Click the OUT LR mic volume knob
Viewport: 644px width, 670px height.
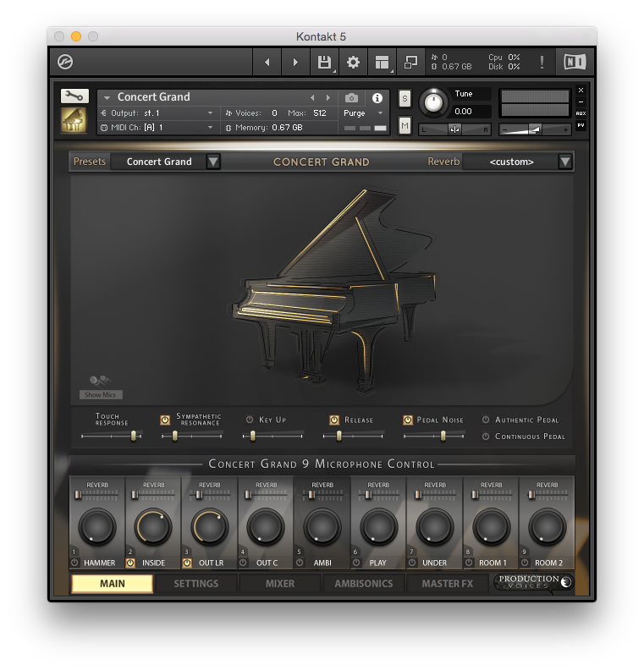pyautogui.click(x=210, y=527)
